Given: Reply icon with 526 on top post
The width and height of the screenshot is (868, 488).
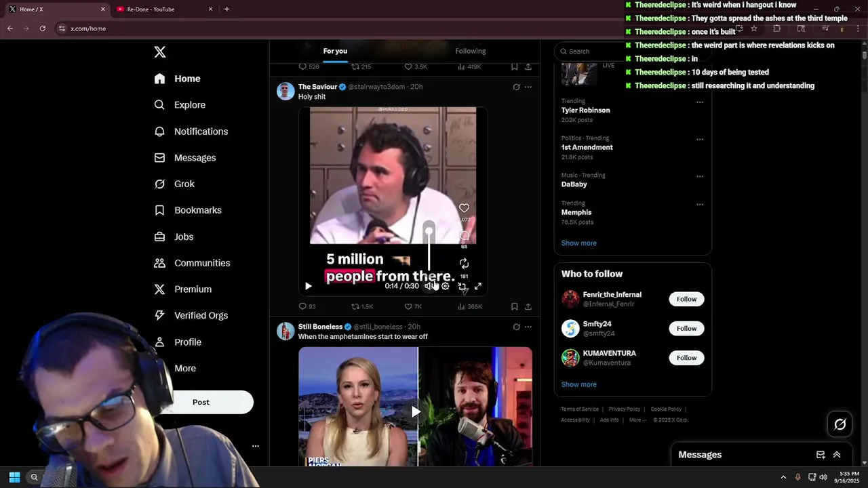Looking at the screenshot, I should pos(309,66).
